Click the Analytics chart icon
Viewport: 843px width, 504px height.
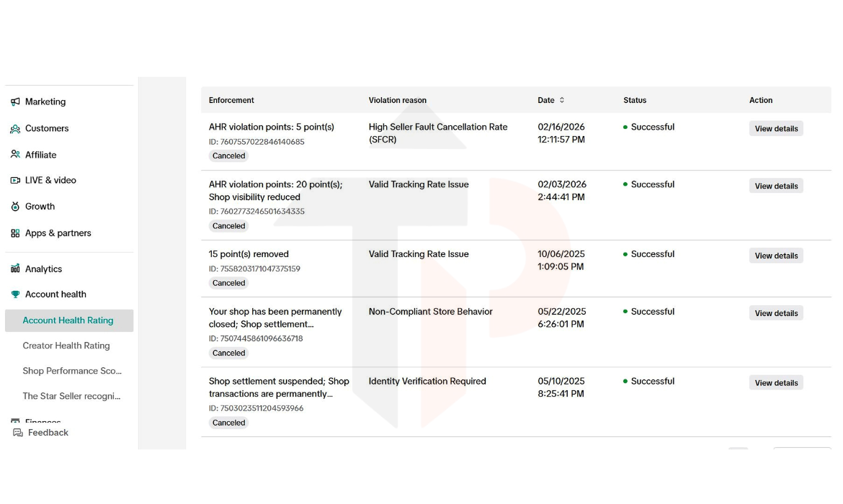pos(15,269)
